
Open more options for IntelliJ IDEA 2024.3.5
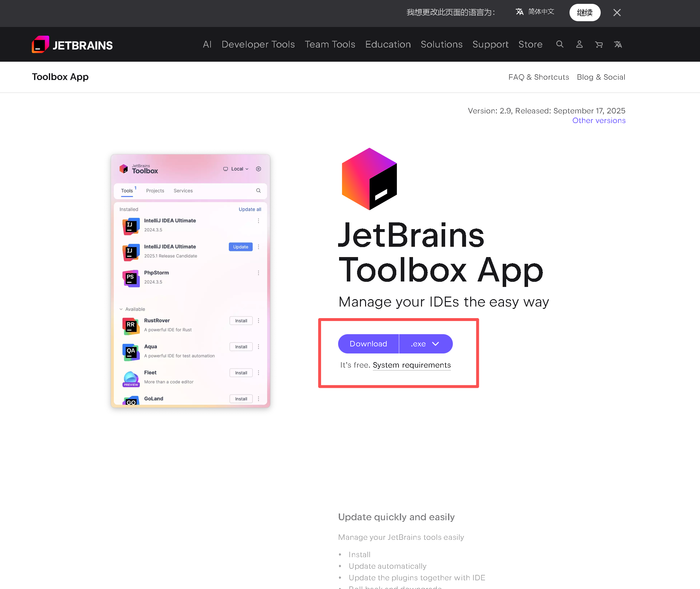258,221
